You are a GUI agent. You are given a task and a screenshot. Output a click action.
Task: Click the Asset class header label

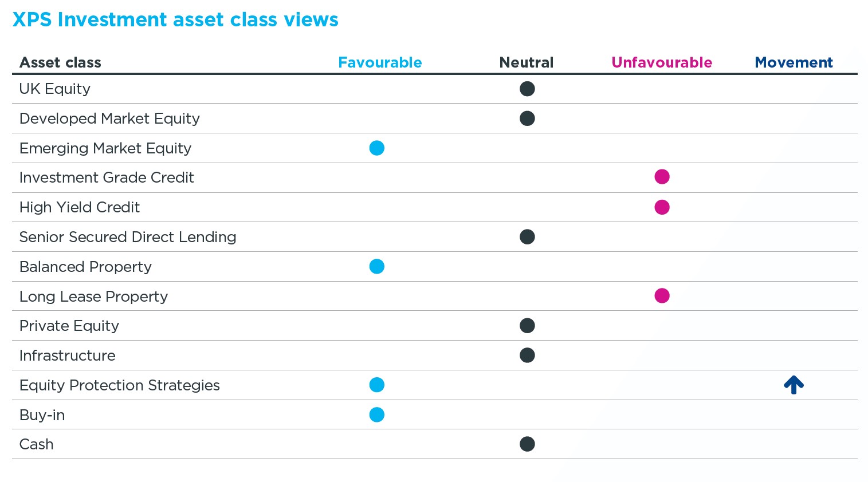pyautogui.click(x=60, y=62)
